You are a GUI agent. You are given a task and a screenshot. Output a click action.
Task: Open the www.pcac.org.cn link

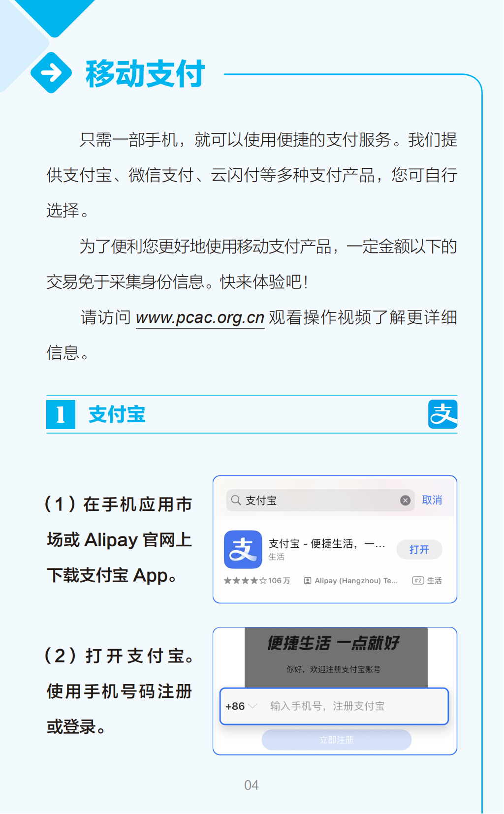tap(200, 317)
